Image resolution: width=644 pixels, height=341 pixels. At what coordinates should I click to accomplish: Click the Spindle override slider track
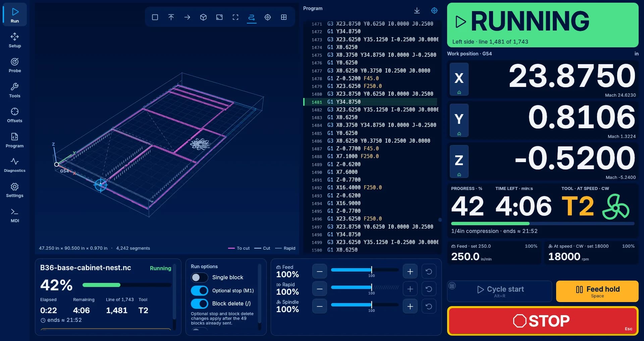(365, 305)
